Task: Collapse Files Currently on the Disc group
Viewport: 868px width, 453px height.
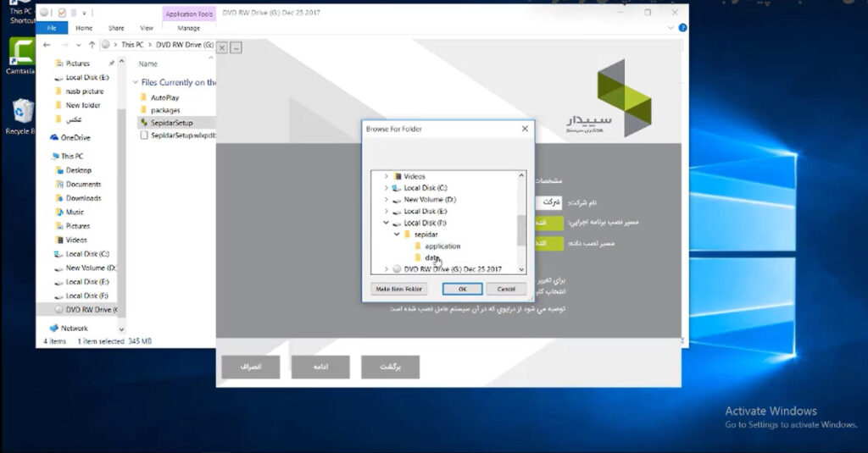Action: tap(136, 82)
